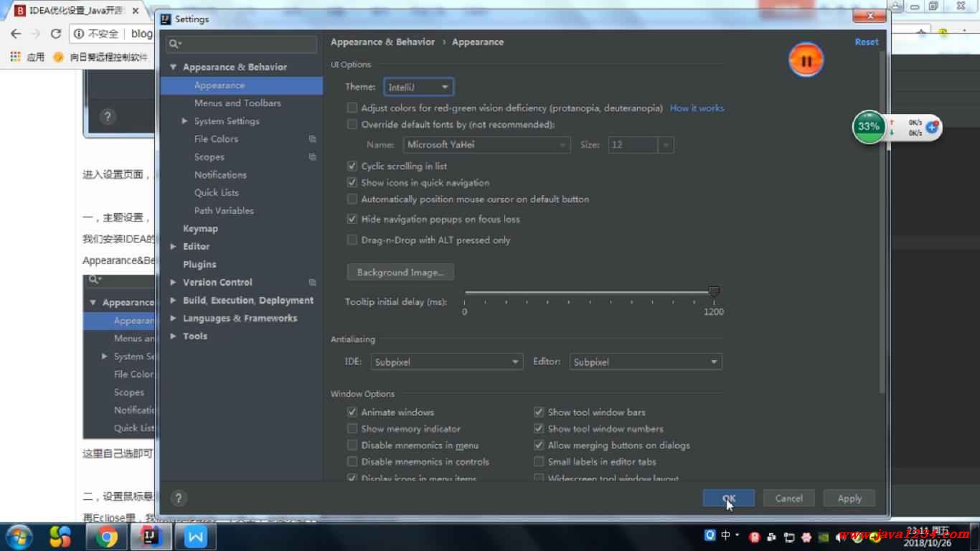Click the 中 input method indicator
Viewport: 980px width, 551px height.
(725, 535)
